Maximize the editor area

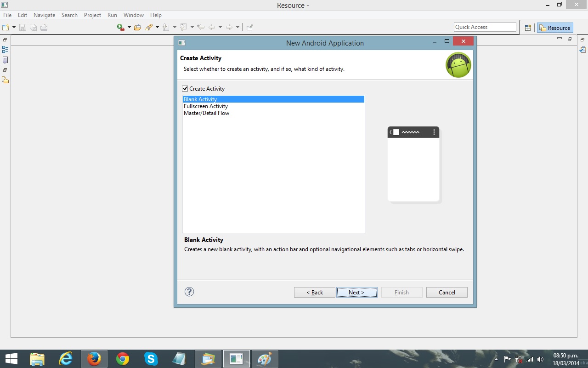(570, 39)
